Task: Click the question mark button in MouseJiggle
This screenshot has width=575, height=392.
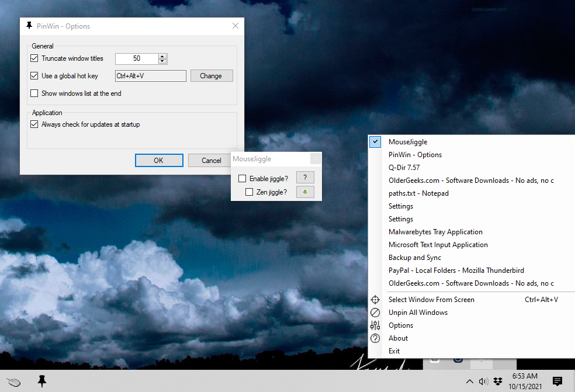Action: [305, 178]
